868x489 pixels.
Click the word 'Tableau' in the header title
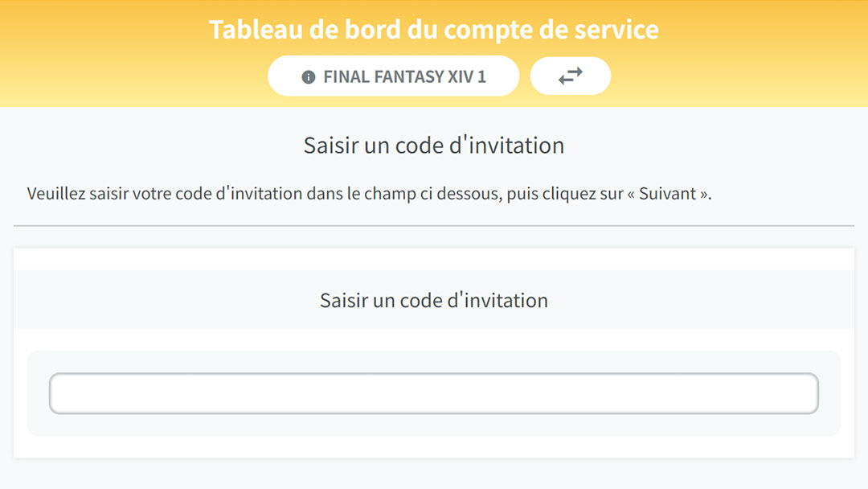point(256,29)
